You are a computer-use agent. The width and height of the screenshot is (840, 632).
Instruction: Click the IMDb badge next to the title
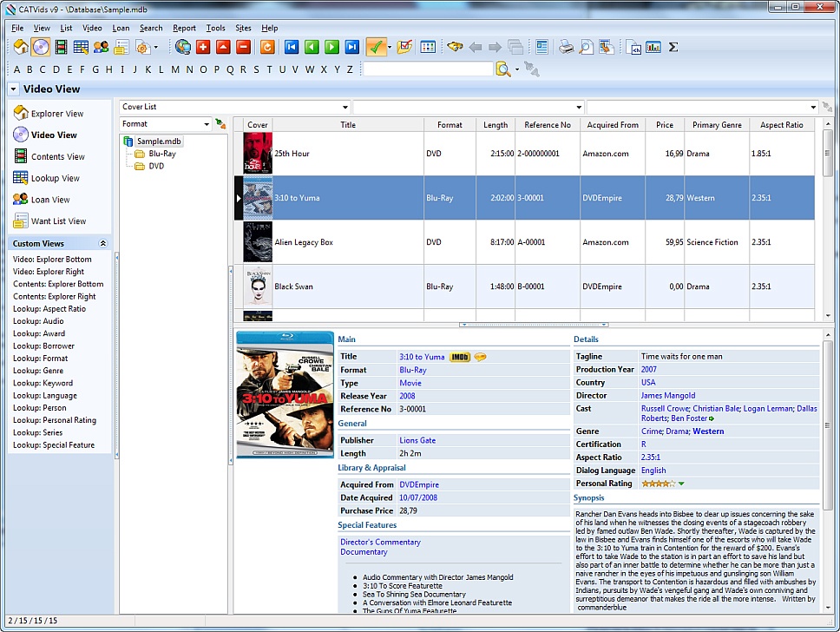click(460, 357)
